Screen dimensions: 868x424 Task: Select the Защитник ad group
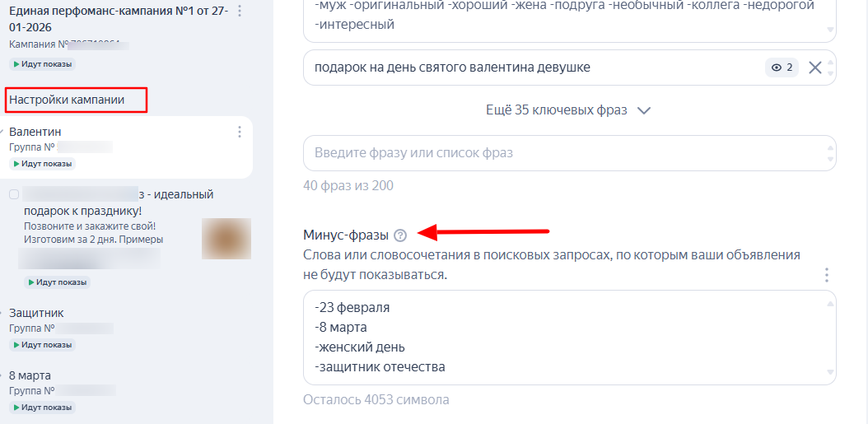(36, 313)
